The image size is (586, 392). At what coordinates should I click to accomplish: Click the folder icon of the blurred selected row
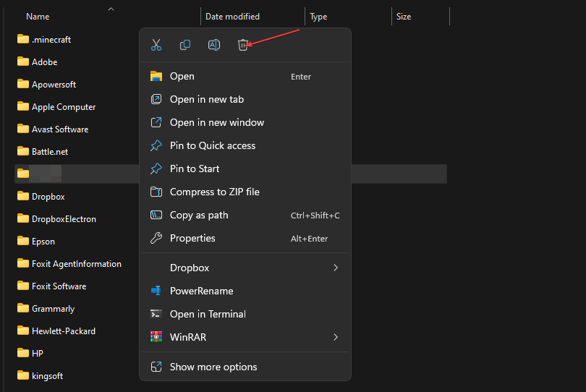23,174
